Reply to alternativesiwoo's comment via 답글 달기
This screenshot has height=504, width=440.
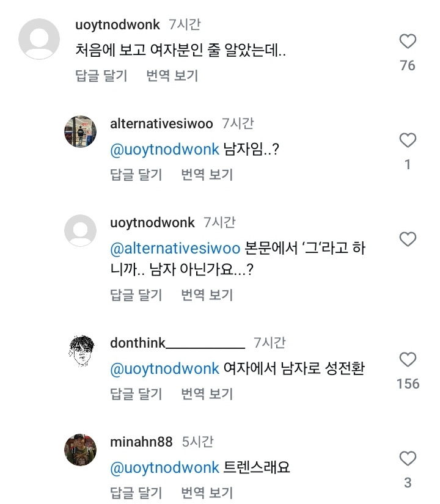click(136, 175)
